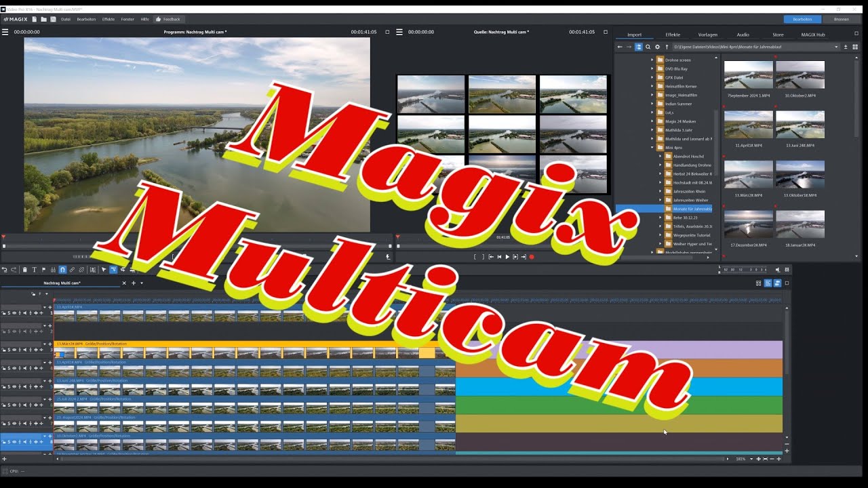
Task: Click the Redo arrow in timeline toolbar
Action: point(14,270)
